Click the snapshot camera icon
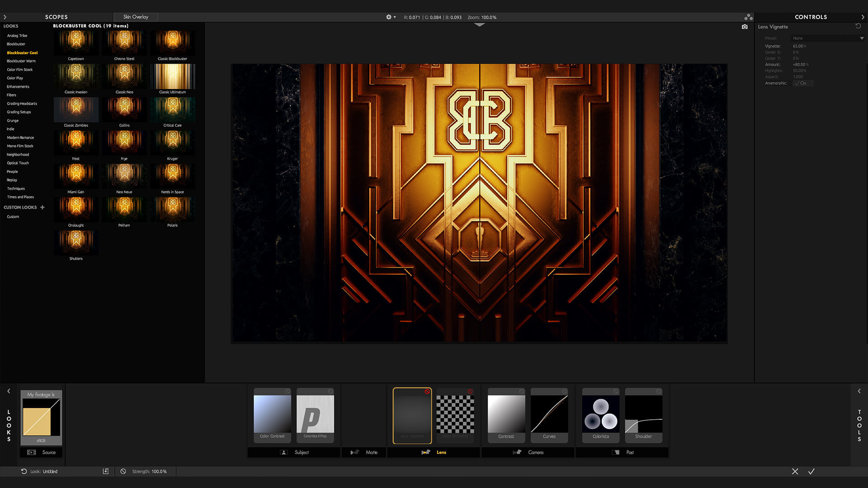 tap(745, 27)
